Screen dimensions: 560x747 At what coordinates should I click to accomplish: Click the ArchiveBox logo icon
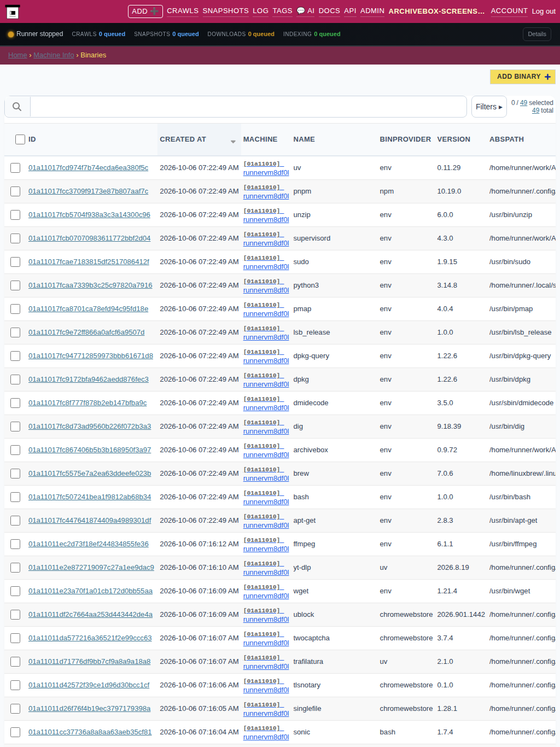point(12,11)
